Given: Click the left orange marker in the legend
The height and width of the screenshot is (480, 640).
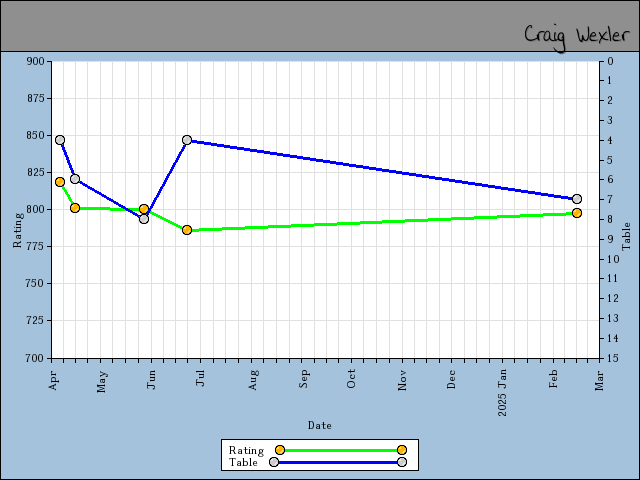Looking at the screenshot, I should (x=280, y=450).
